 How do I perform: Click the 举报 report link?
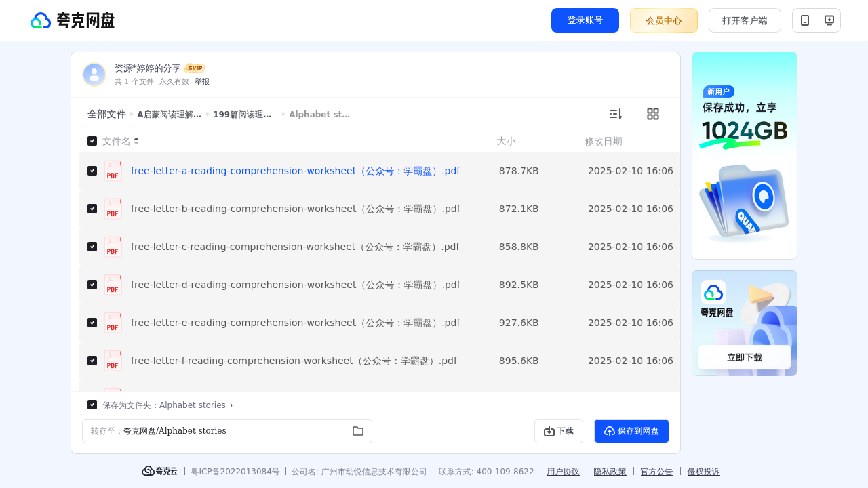(202, 81)
